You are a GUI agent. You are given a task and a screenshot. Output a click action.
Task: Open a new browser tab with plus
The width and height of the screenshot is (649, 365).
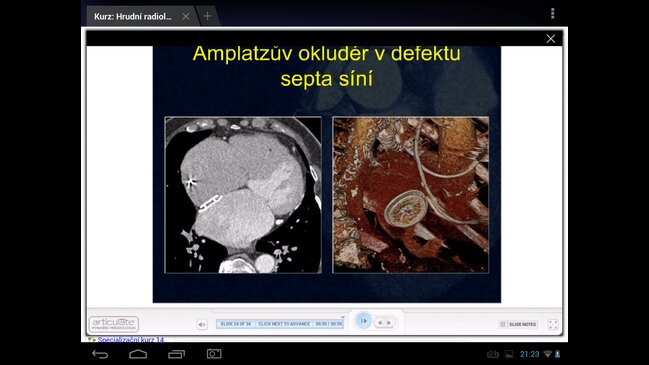click(207, 16)
